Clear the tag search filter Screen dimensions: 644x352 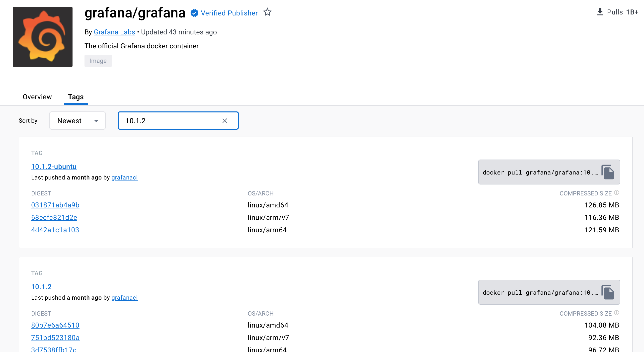coord(225,120)
